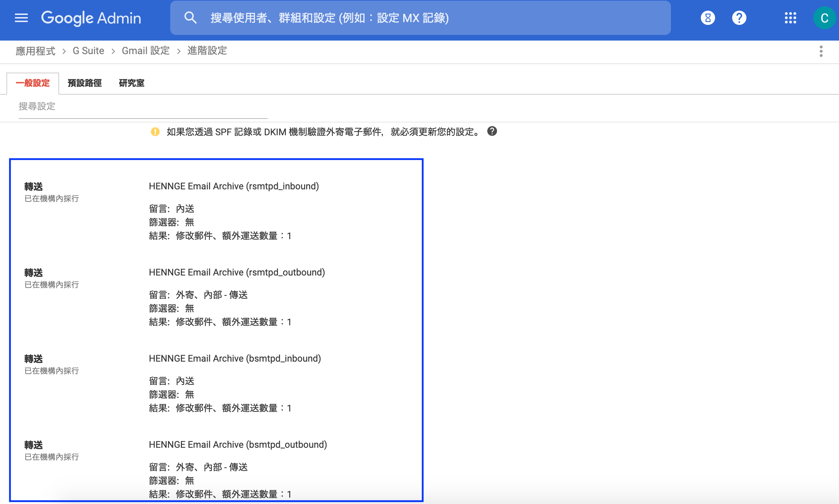Click 留言: 內送 in rsmtpd_inbound entry
Viewport: 839px width, 504px height.
(x=172, y=209)
